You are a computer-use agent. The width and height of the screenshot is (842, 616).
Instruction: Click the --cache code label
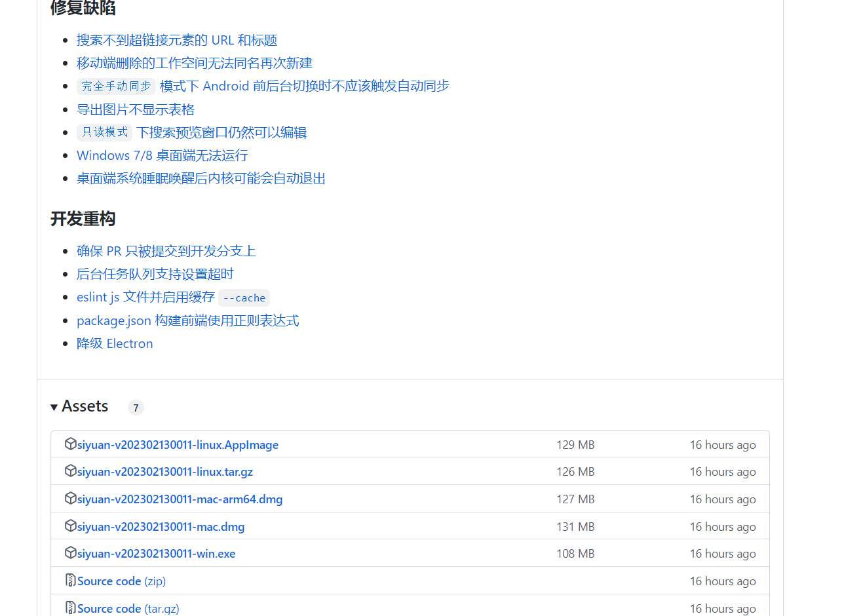244,298
